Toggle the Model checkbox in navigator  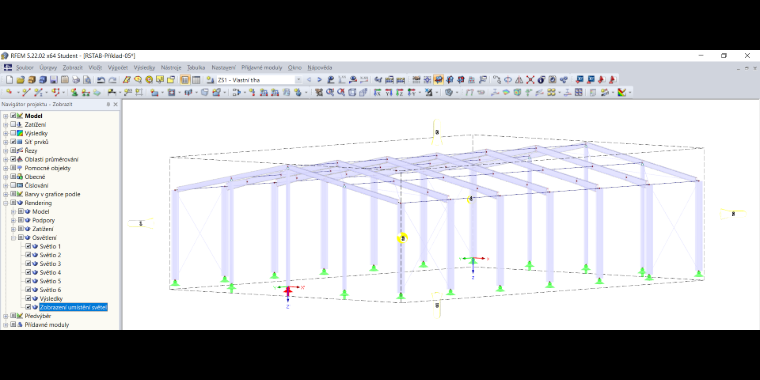(x=13, y=116)
